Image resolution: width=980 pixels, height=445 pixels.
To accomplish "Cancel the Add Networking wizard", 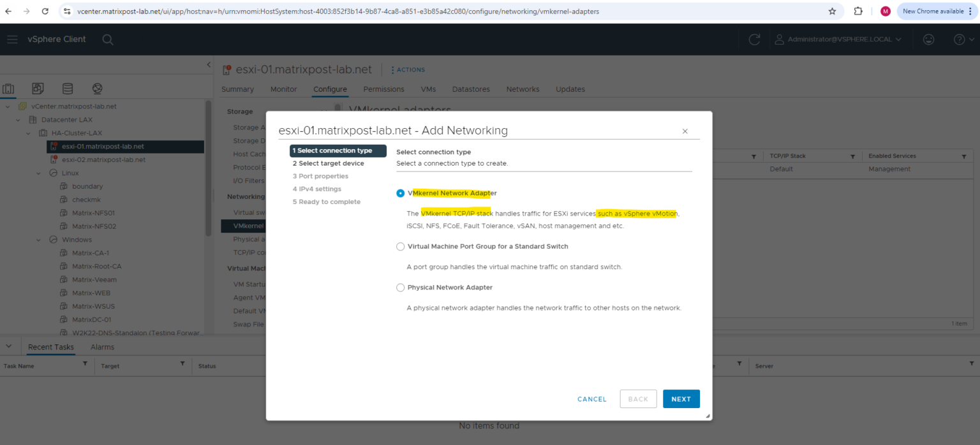I will click(x=591, y=398).
